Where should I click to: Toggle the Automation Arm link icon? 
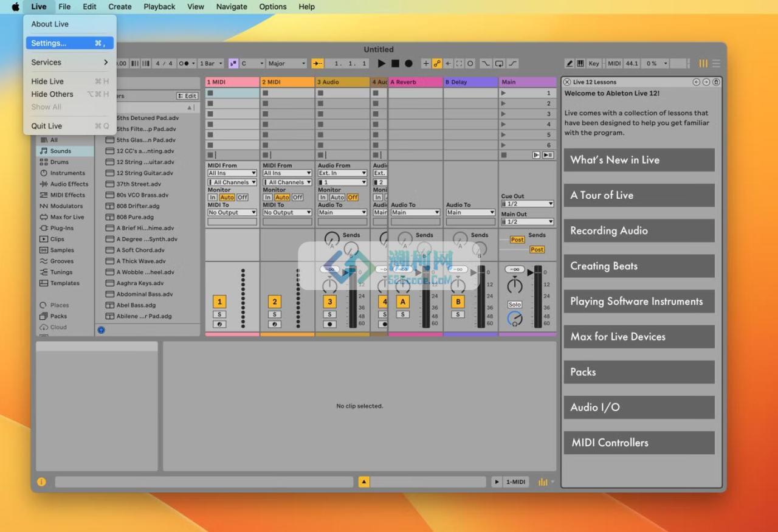click(437, 63)
